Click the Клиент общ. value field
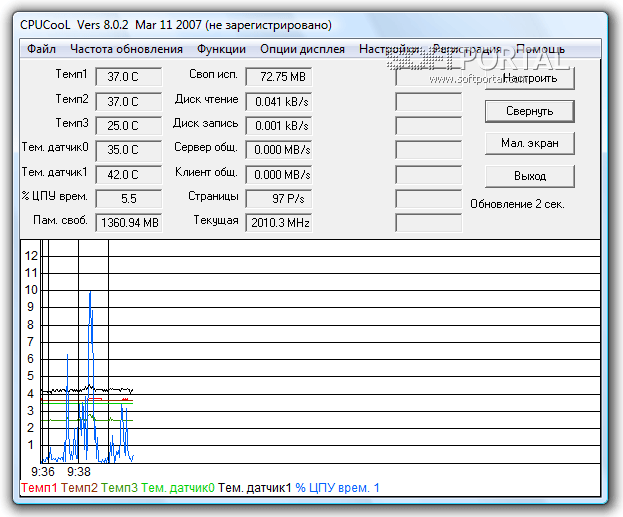Viewport: 623px width, 517px height. coord(279,175)
